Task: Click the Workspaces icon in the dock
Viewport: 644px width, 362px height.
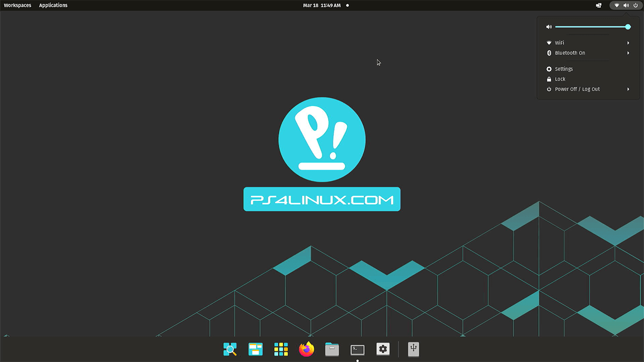Action: (x=256, y=349)
